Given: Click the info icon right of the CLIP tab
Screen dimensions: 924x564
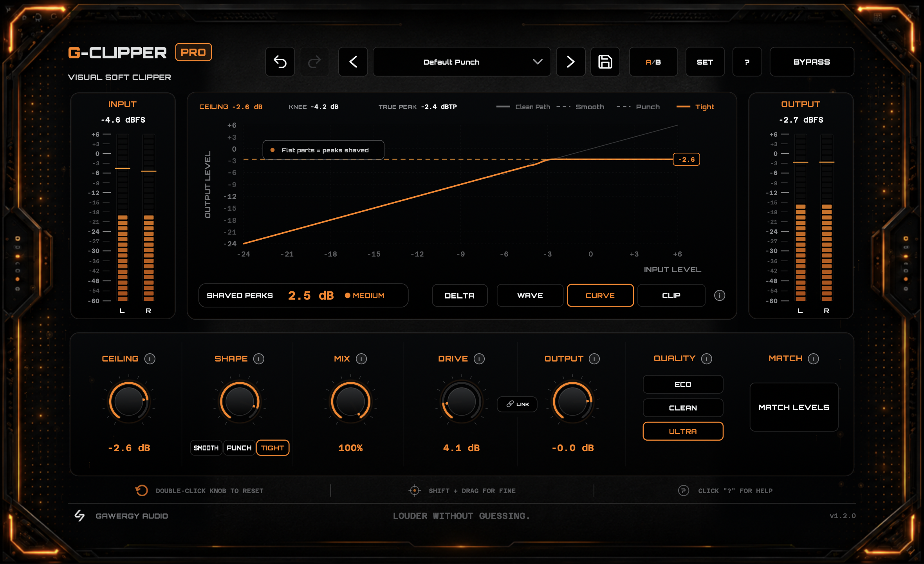Looking at the screenshot, I should pos(720,296).
